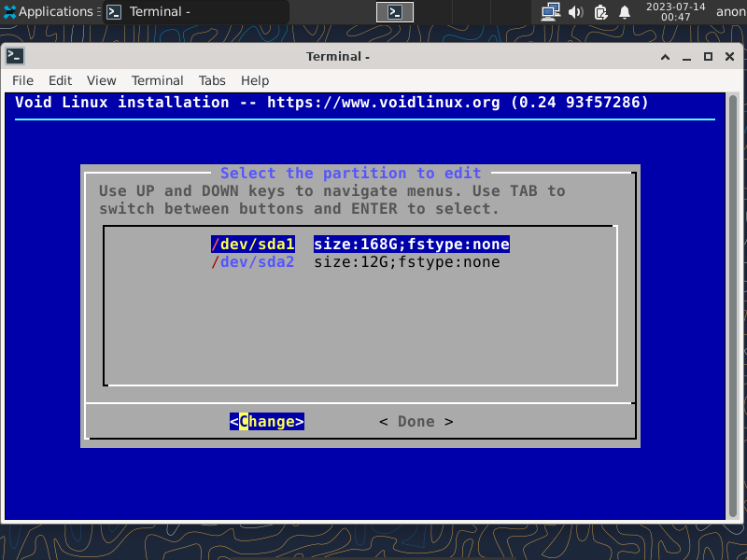Click the size:168G;fstype:none description
747x560 pixels.
(x=412, y=245)
